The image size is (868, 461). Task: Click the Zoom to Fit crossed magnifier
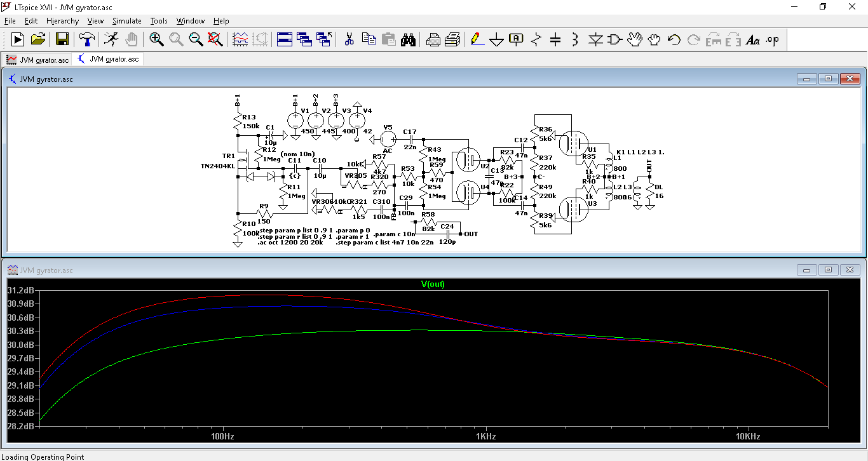[215, 39]
